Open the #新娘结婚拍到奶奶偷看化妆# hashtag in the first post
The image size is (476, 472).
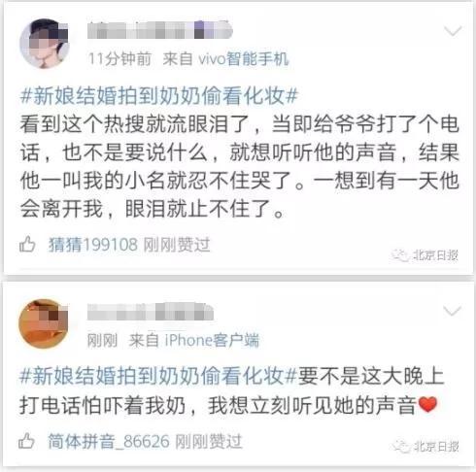158,96
